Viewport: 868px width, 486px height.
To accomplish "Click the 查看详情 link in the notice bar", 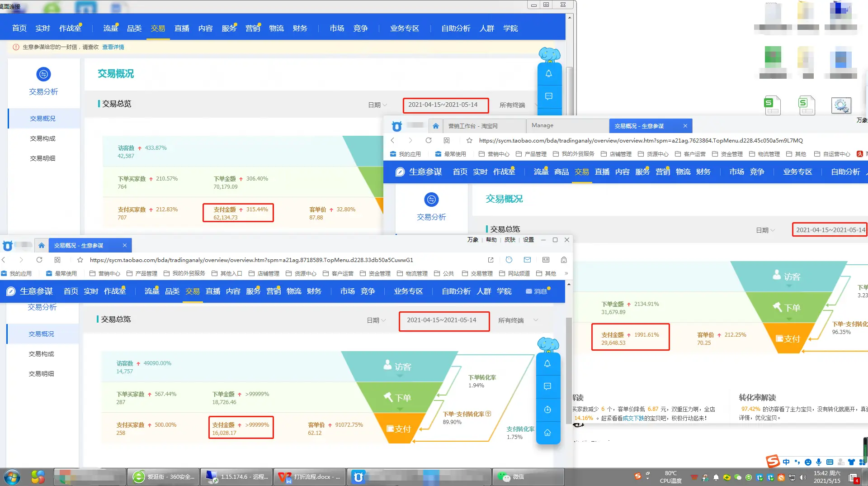I will coord(113,47).
